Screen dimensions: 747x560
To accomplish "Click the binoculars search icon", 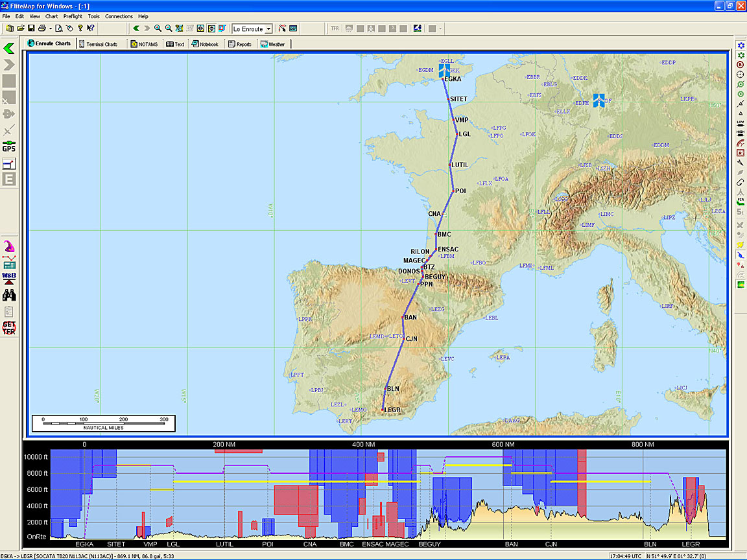I will 9,296.
